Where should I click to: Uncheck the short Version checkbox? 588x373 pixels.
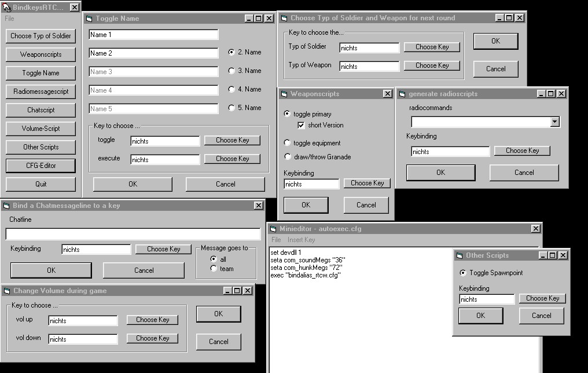coord(301,125)
